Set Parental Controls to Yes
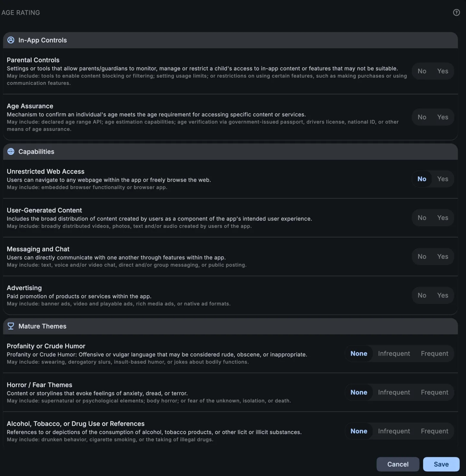This screenshot has height=476, width=466. 442,71
